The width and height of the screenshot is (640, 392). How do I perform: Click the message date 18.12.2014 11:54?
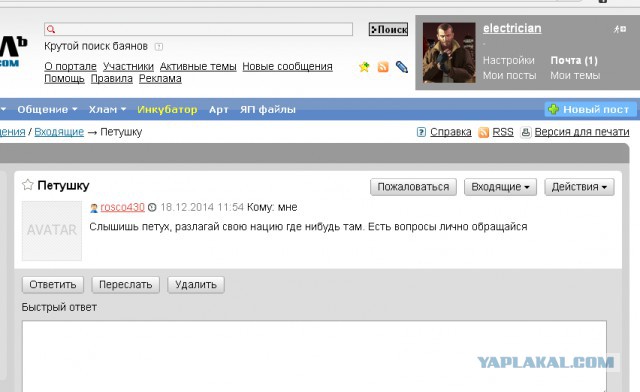(202, 207)
